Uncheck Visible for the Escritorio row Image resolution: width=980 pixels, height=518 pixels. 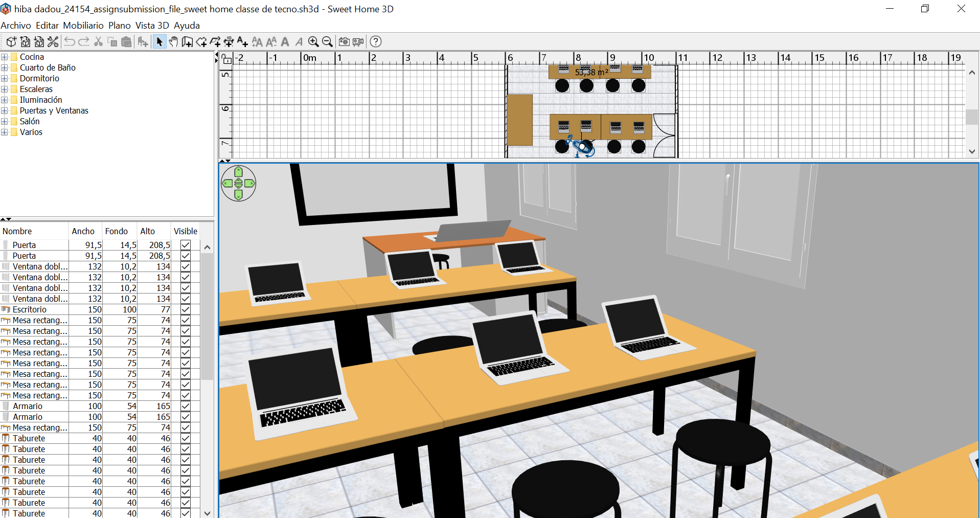click(186, 309)
